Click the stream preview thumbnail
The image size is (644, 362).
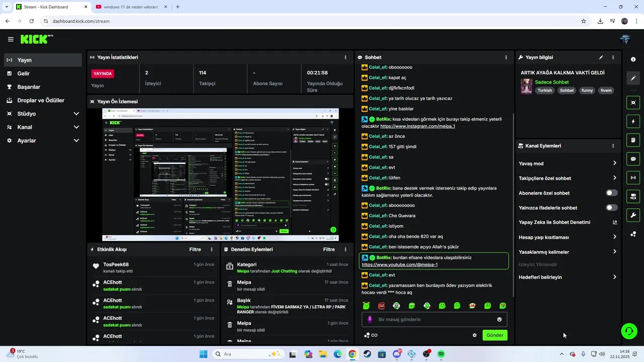[220, 174]
